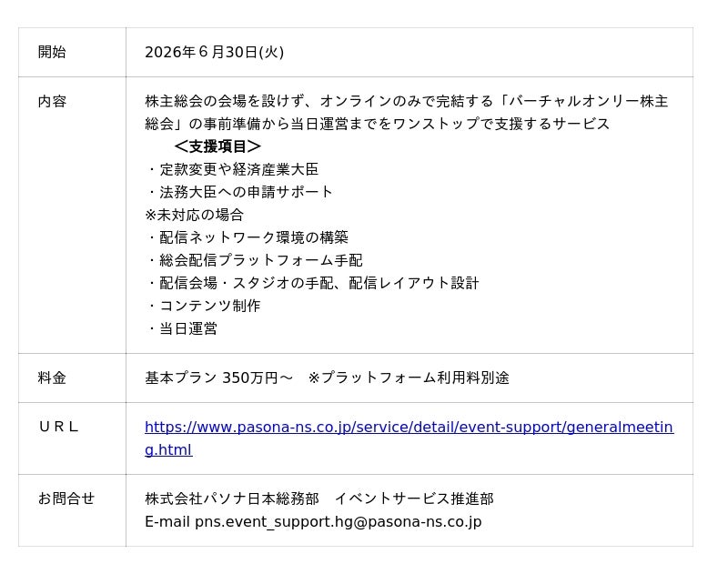Click the 基本プラン 350万円〜 price text
This screenshot has width=728, height=574.
click(x=218, y=378)
